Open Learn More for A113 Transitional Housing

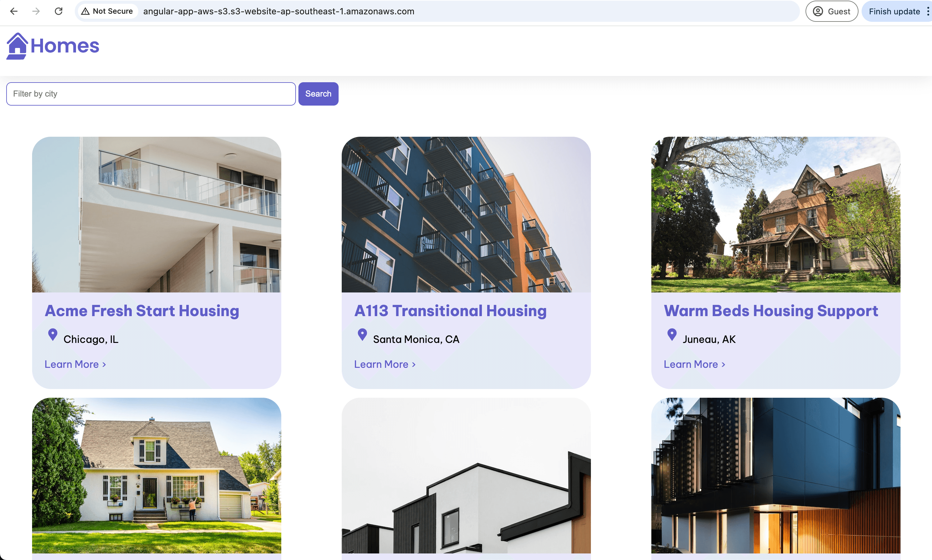[x=385, y=364]
